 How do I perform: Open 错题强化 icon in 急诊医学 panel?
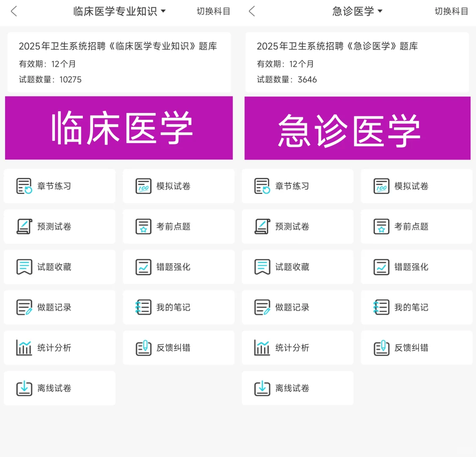pos(381,267)
